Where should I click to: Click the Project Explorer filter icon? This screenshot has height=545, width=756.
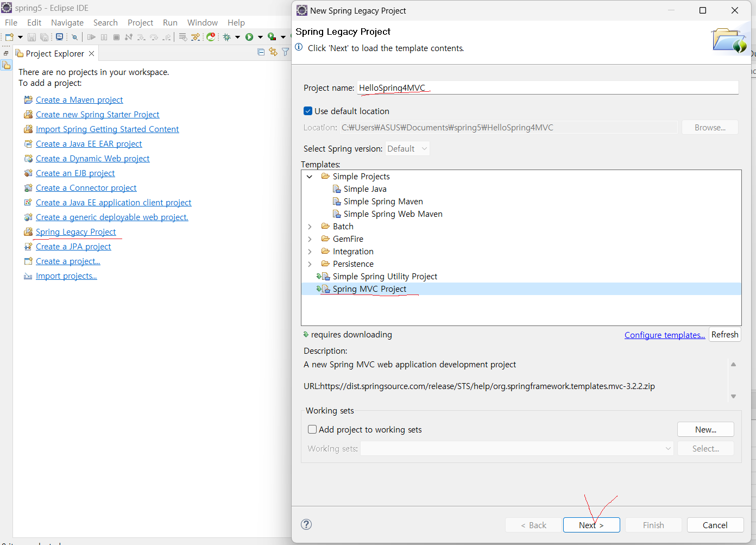[x=285, y=52]
